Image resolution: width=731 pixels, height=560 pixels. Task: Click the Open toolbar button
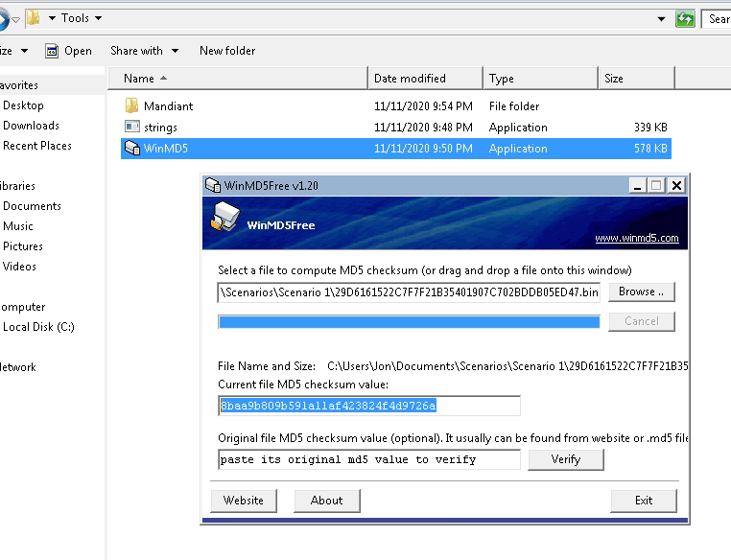pos(68,51)
